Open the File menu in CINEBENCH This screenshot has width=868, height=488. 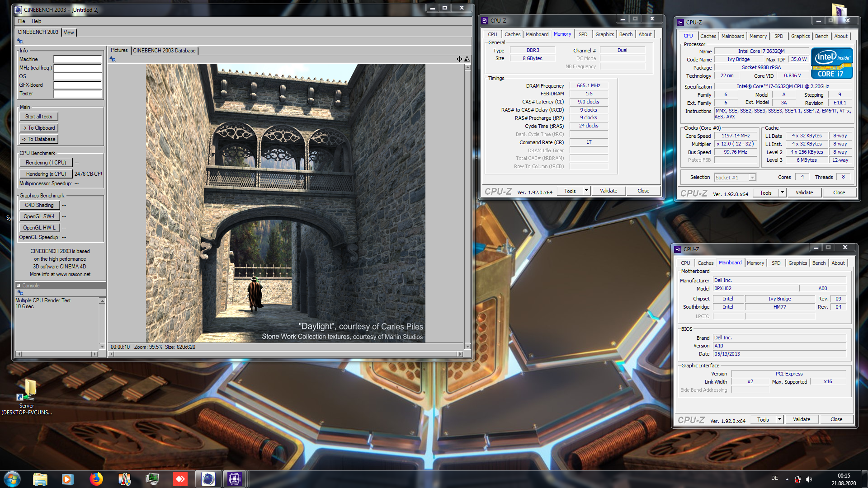(21, 21)
